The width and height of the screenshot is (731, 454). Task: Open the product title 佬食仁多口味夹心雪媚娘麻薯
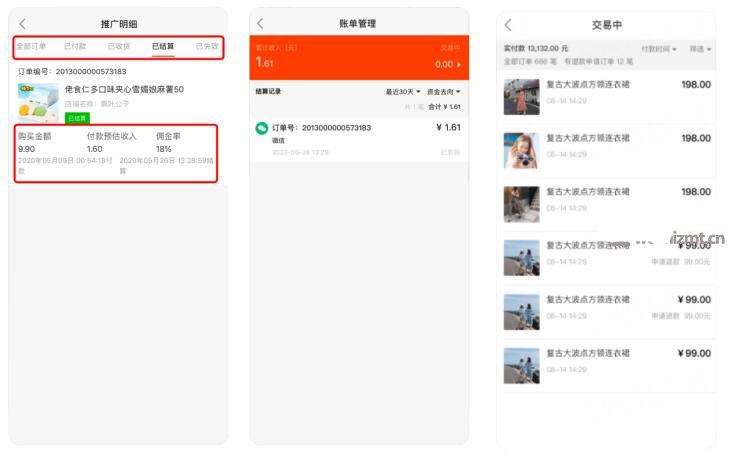coord(124,89)
